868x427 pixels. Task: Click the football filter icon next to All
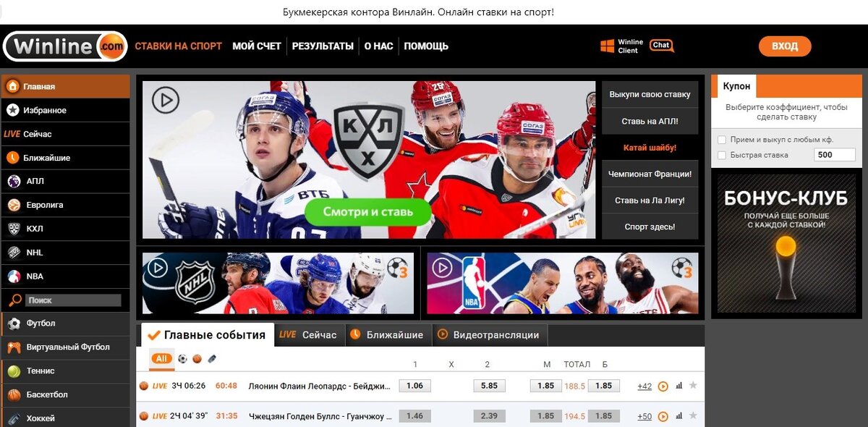click(x=182, y=358)
